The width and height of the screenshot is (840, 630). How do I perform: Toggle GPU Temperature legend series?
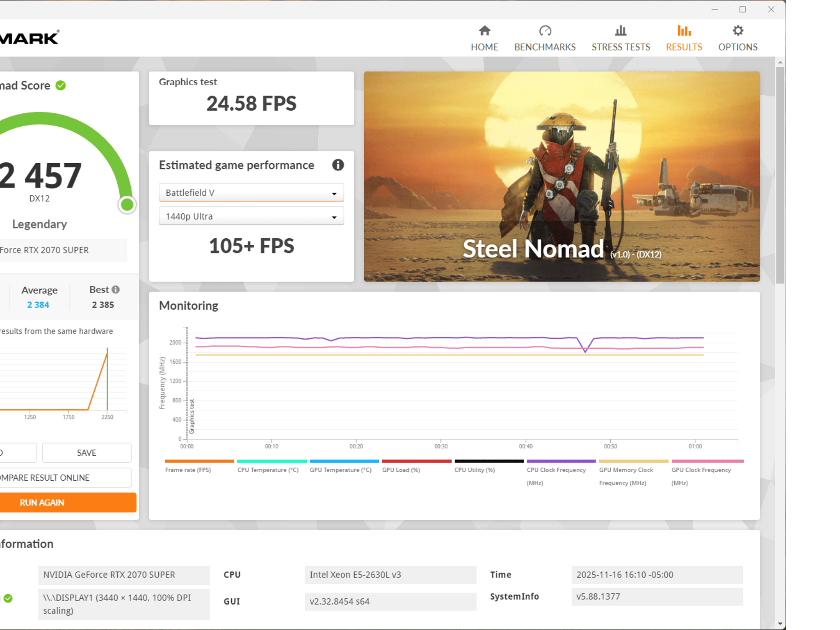[x=344, y=467]
